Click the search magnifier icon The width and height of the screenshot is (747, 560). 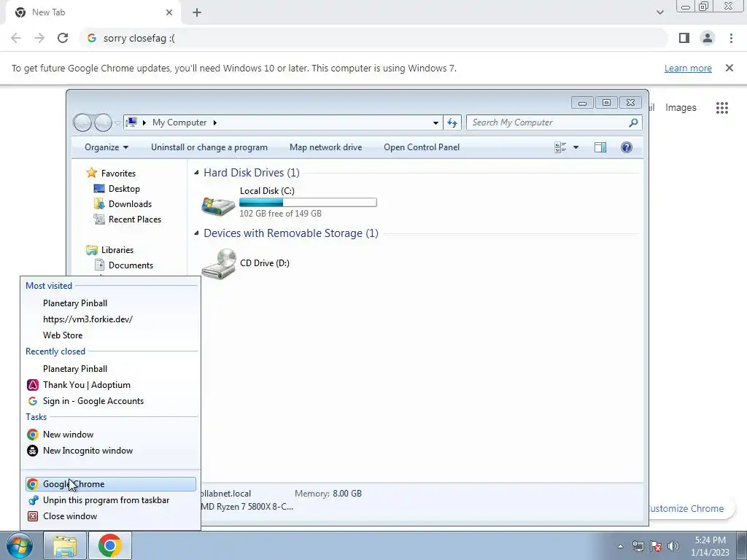pyautogui.click(x=633, y=122)
